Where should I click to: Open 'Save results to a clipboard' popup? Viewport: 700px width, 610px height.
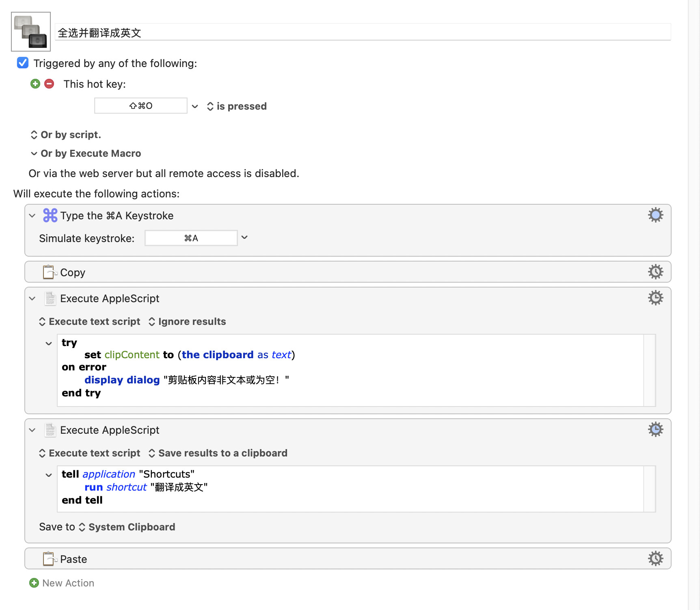click(x=218, y=453)
